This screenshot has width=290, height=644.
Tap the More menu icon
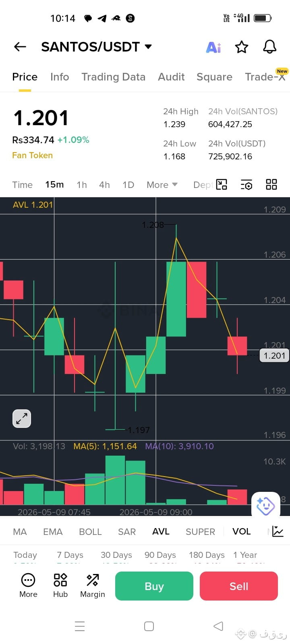click(28, 586)
